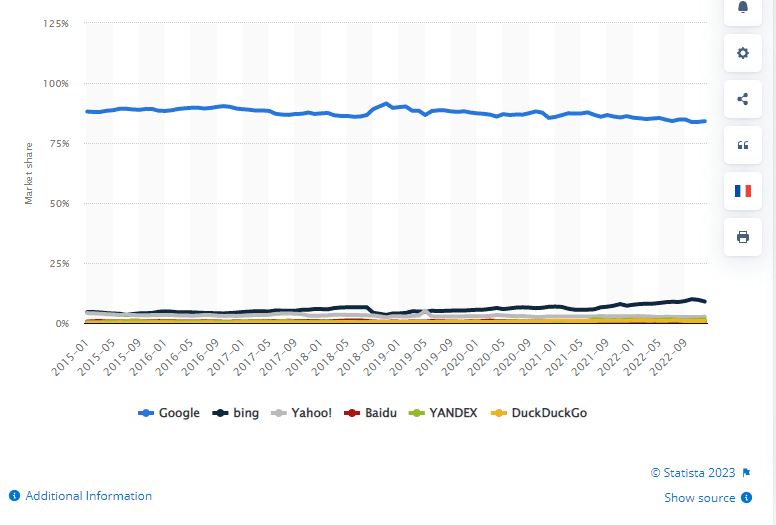Click the Statista 2023 flag icon
Image resolution: width=776 pixels, height=525 pixels.
coord(746,473)
